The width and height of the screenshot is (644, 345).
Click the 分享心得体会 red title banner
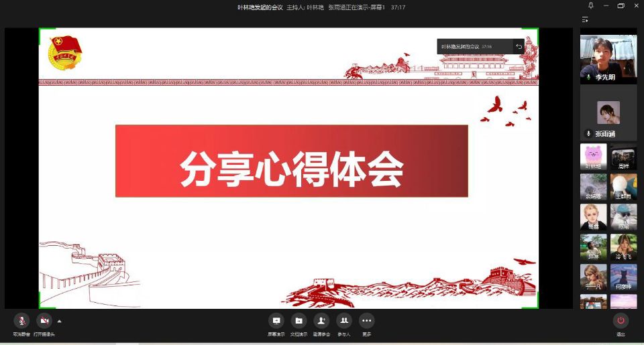pos(291,161)
